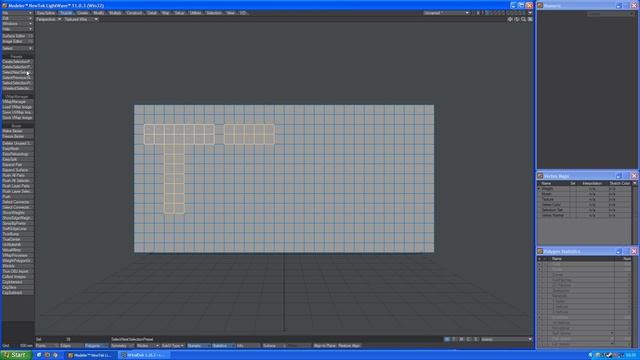Open the Map tab
This screenshot has height=360, width=640.
pos(166,13)
